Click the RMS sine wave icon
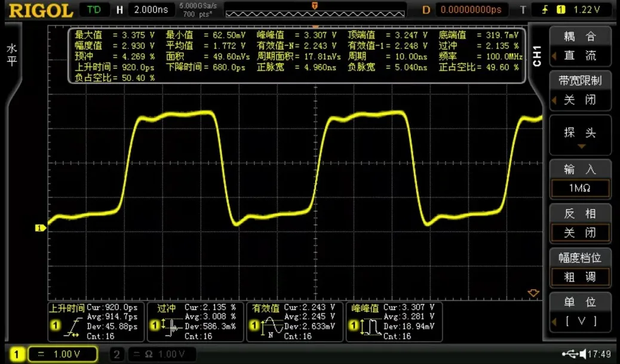This screenshot has width=620, height=364. coord(272,327)
